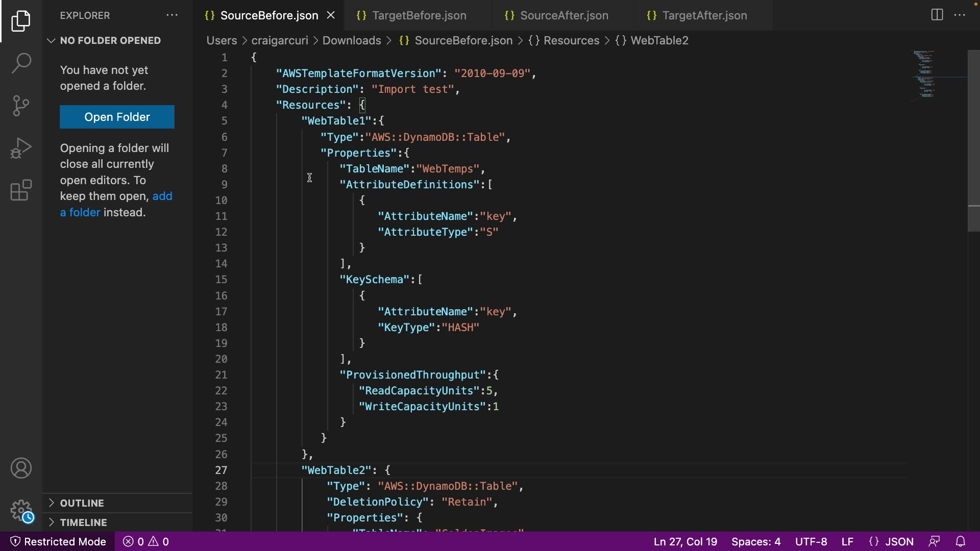The height and width of the screenshot is (551, 980).
Task: Open the Extensions view icon
Action: 21,190
